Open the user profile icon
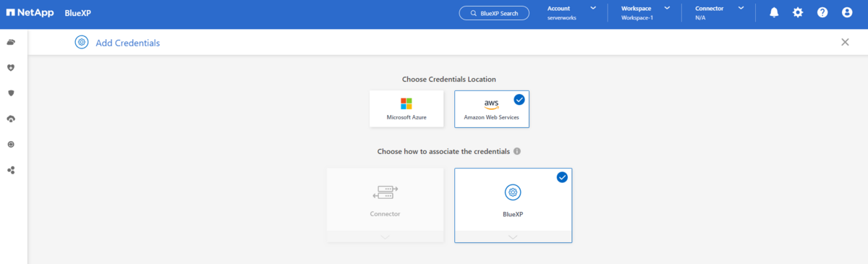Screen dimensions: 868x264 coord(847,13)
